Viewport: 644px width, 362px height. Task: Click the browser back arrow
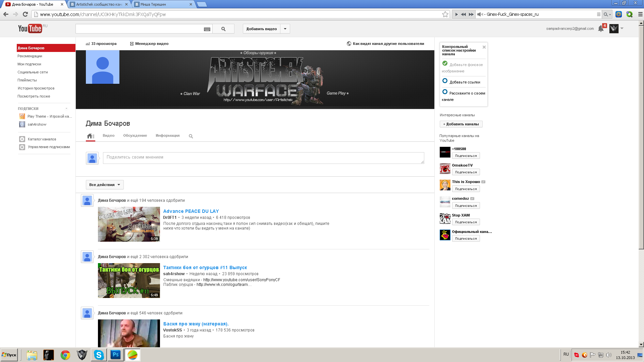point(6,14)
